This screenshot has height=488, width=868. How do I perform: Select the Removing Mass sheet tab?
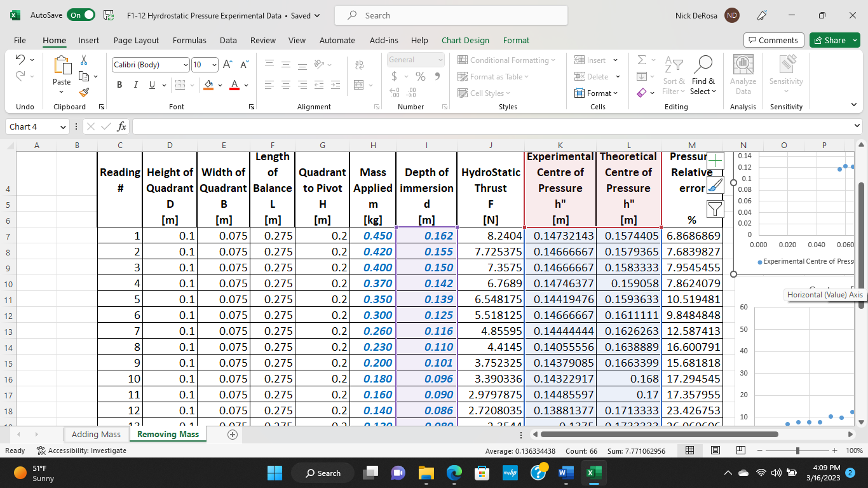[168, 434]
